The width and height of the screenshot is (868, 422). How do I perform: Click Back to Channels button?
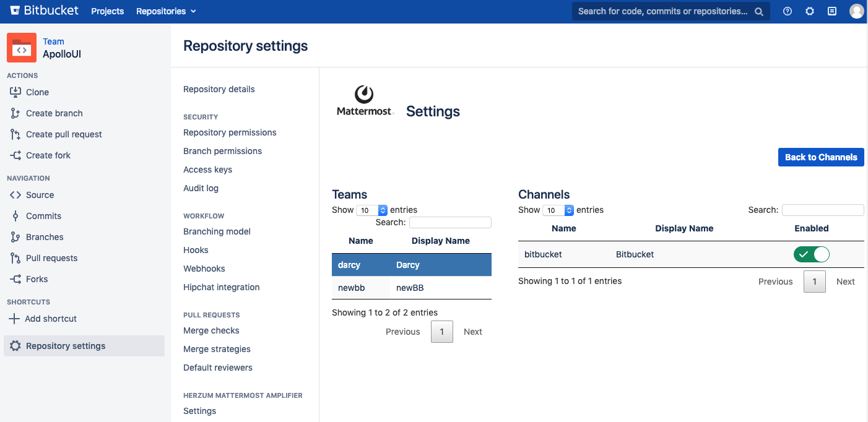821,157
